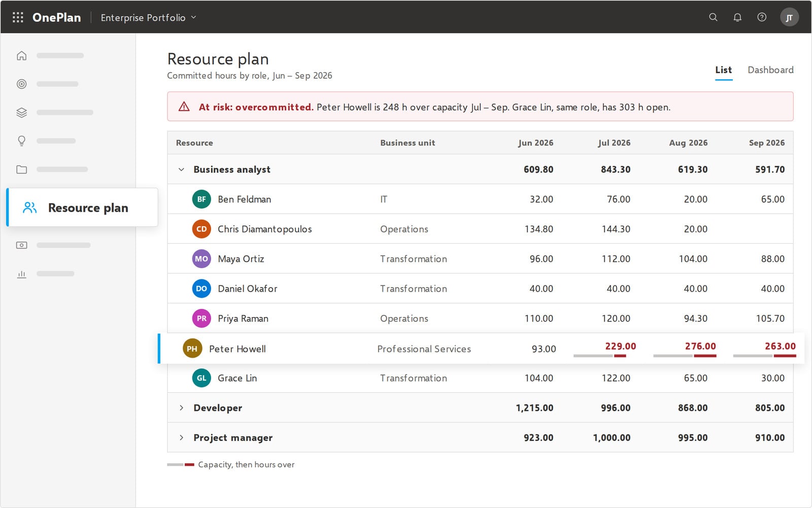Click Peter Howell's Sep capacity bar
The height and width of the screenshot is (508, 812).
coord(765,356)
